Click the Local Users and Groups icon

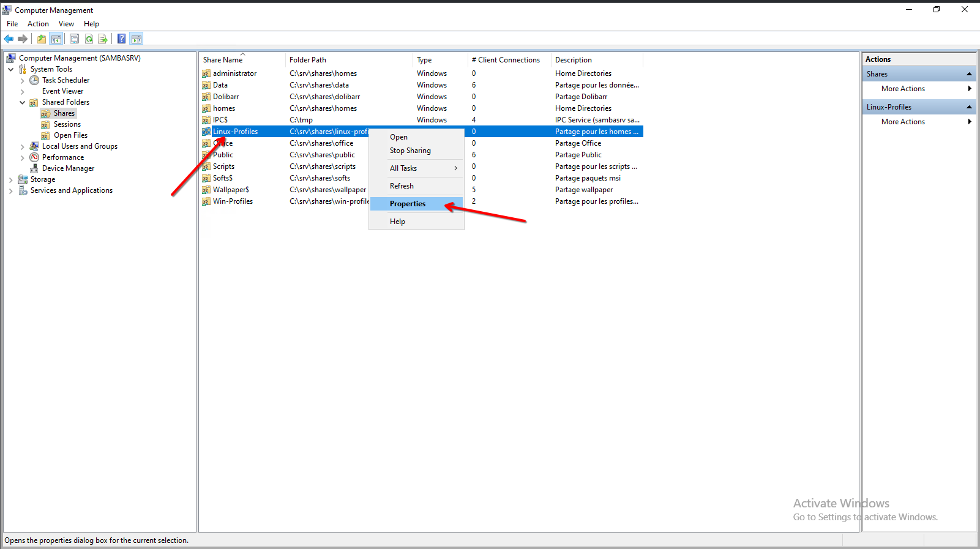34,146
